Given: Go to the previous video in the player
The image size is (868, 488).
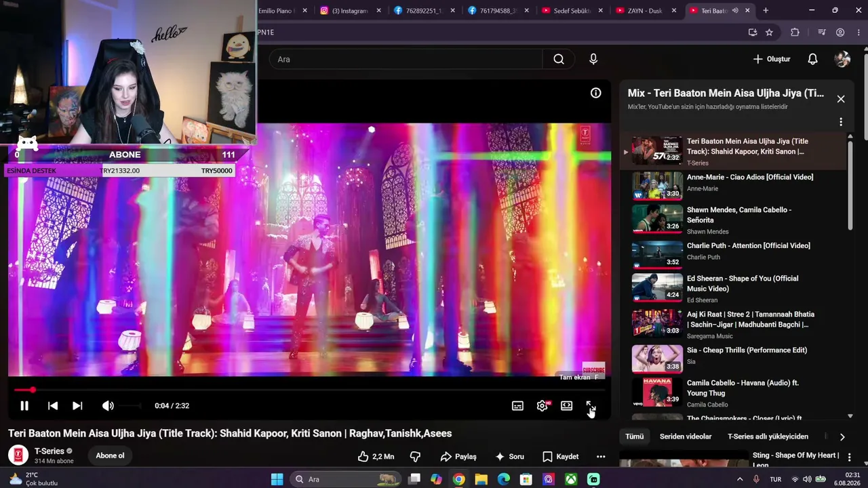Looking at the screenshot, I should coord(53,406).
